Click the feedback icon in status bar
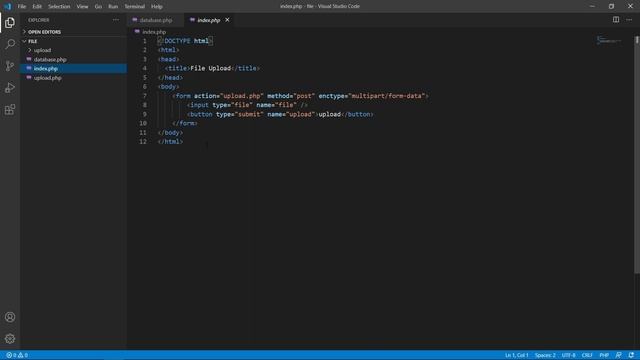The width and height of the screenshot is (640, 360). (618, 355)
